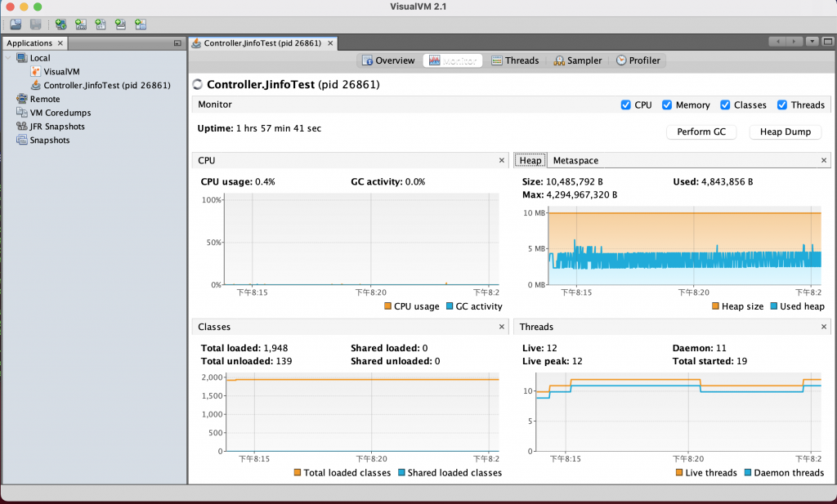Viewport: 837px width, 504px height.
Task: Click the Uptime value text
Action: pos(279,128)
